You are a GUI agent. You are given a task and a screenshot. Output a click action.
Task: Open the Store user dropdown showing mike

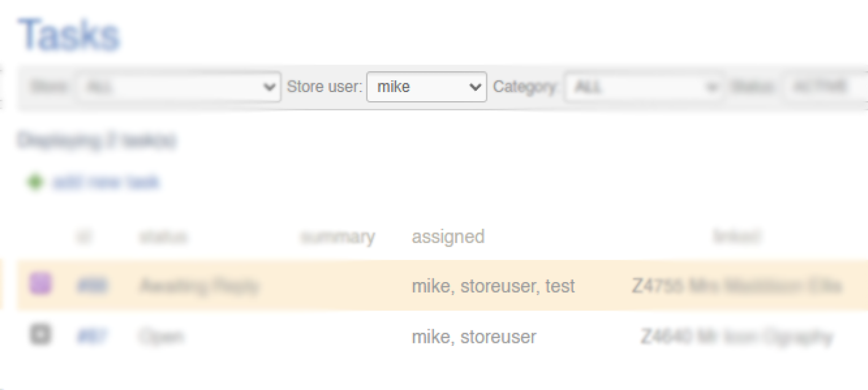(x=427, y=87)
